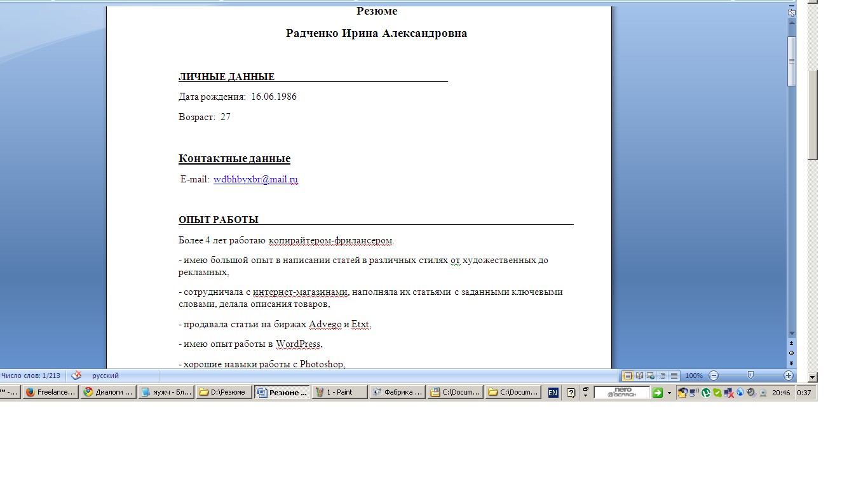Switch to the D:\Резюме folder taskbar window

coord(224,392)
